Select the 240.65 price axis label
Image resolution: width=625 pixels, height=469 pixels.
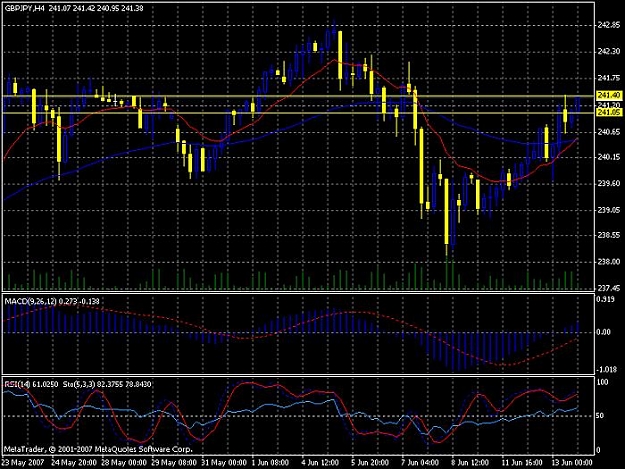click(609, 132)
